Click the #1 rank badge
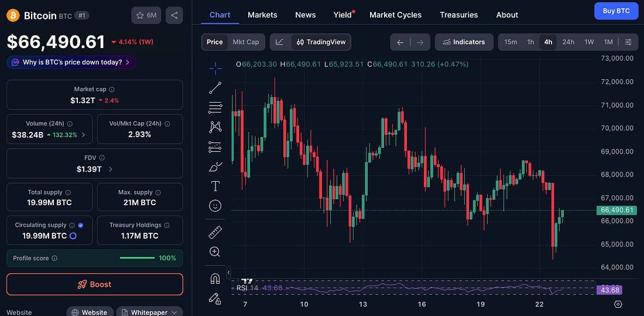The image size is (644, 316). pyautogui.click(x=82, y=16)
